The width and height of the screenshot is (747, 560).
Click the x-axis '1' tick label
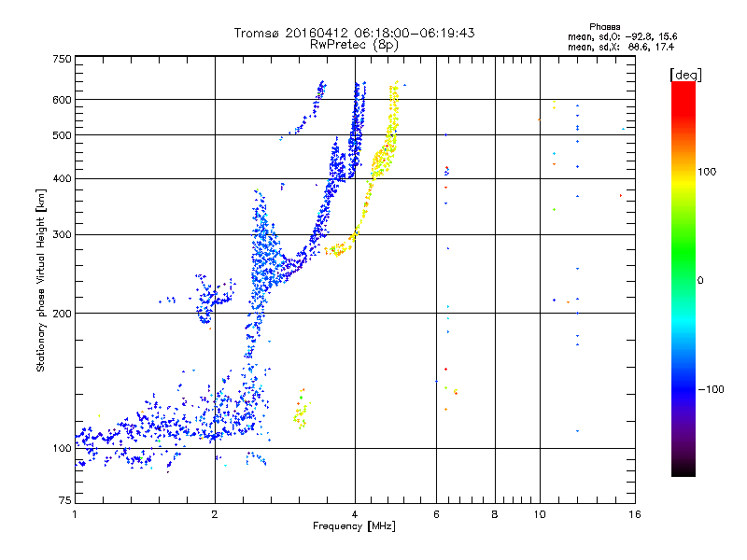[75, 514]
